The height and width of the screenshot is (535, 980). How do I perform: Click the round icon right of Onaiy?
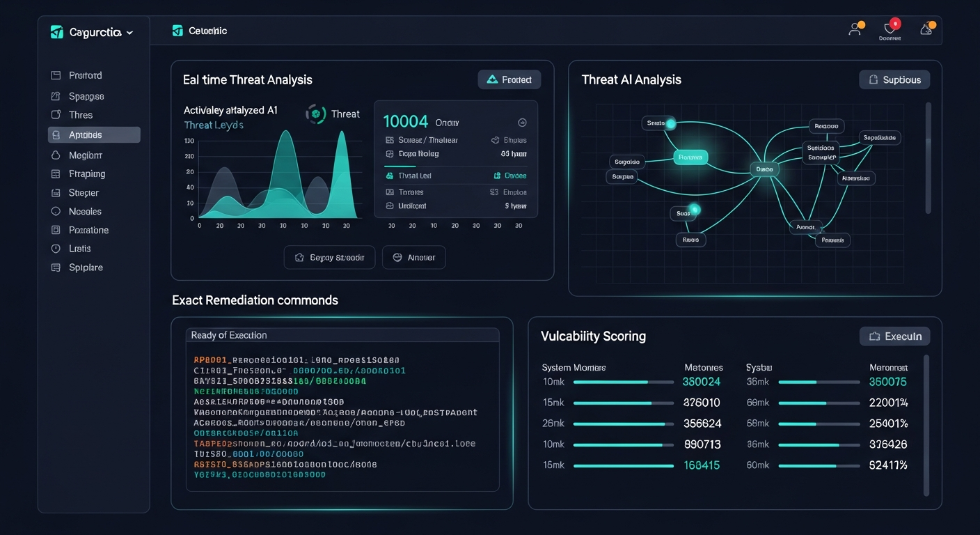click(523, 123)
